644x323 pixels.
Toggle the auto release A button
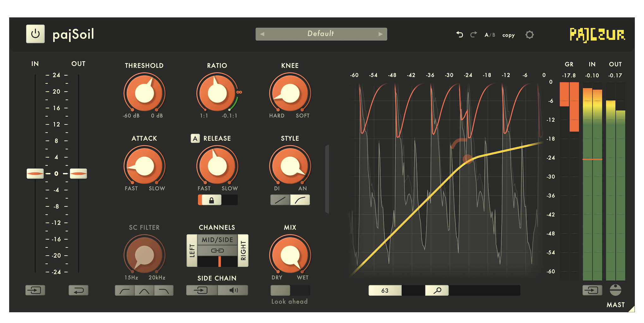(195, 138)
